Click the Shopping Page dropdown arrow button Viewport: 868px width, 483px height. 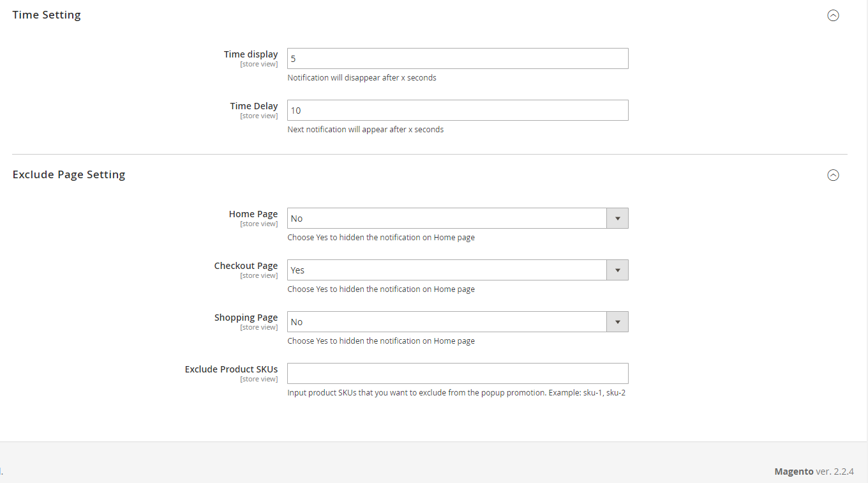click(617, 322)
